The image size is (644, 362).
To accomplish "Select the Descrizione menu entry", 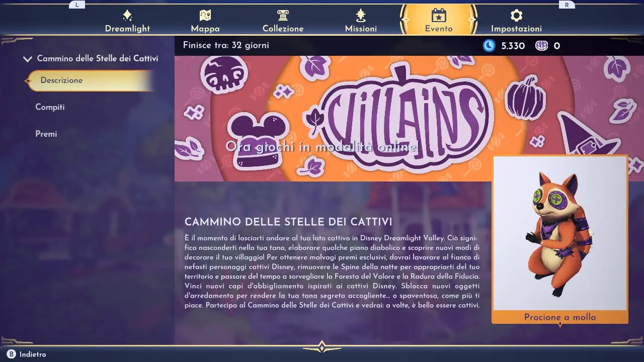I will [90, 80].
